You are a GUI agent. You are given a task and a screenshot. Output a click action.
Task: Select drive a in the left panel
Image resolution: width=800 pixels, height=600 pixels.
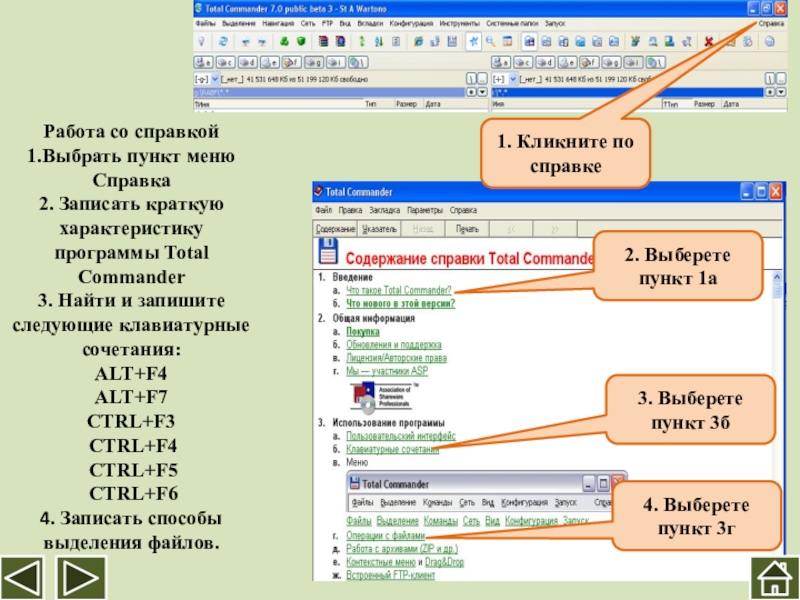203,62
